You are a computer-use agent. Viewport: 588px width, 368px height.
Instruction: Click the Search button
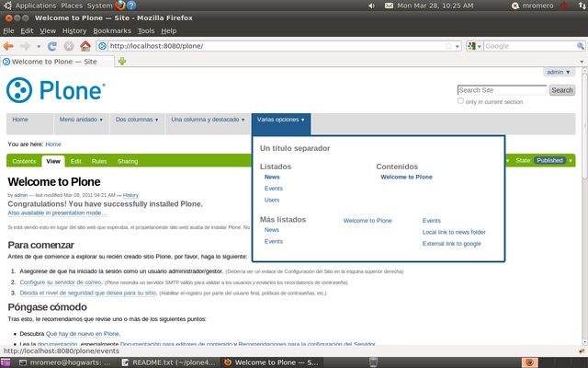pos(561,90)
